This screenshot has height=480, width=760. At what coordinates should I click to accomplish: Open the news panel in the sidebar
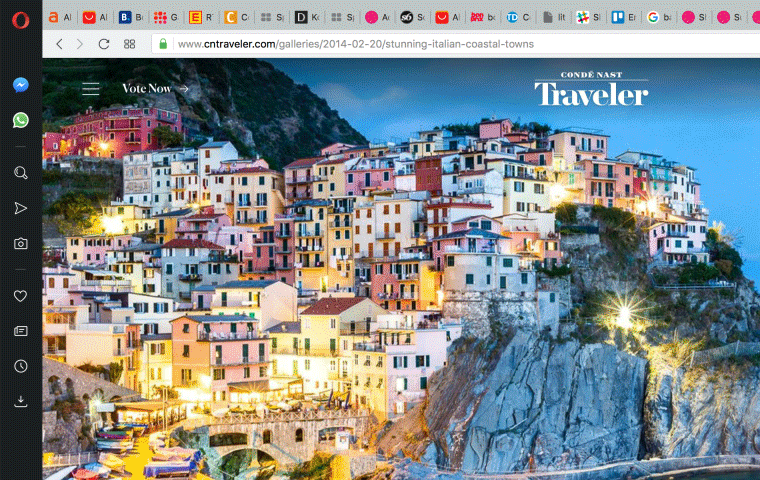click(x=20, y=331)
